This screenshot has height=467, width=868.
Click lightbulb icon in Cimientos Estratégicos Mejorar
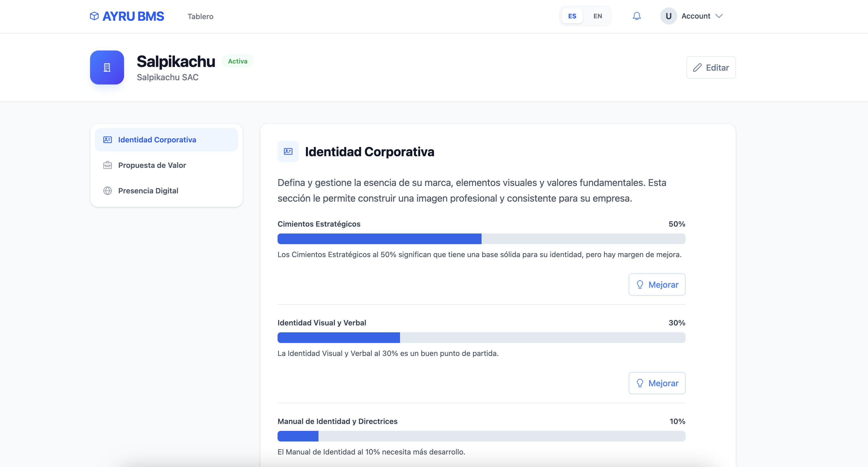pyautogui.click(x=640, y=285)
